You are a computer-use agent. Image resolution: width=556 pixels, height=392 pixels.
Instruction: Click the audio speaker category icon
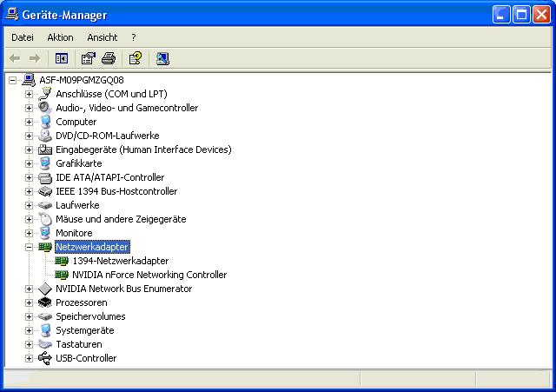click(45, 108)
